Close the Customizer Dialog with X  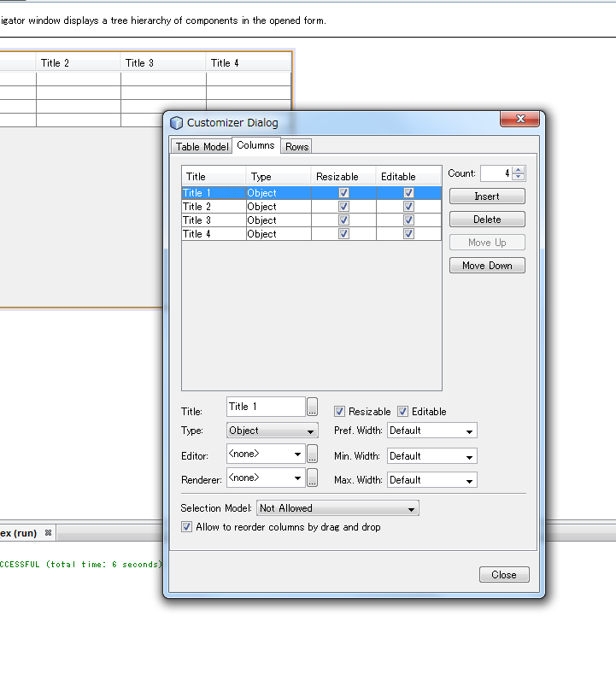520,119
